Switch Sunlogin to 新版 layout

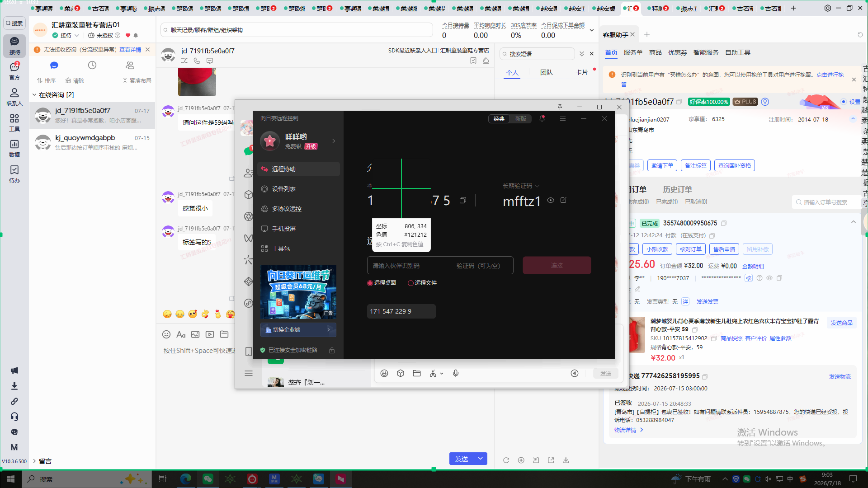coord(521,119)
